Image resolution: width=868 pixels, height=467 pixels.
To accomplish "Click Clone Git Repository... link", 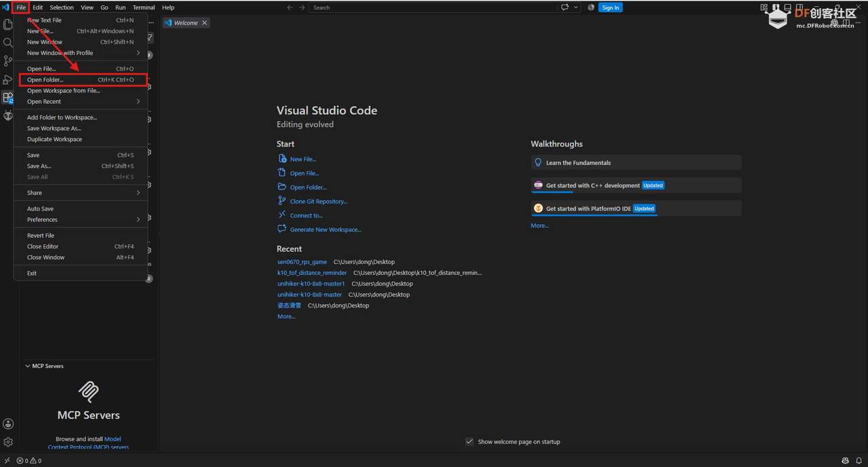I will (x=319, y=202).
